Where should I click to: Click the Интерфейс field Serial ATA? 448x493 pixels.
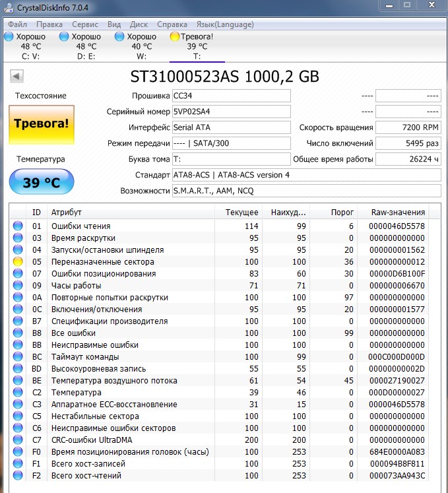coord(232,127)
